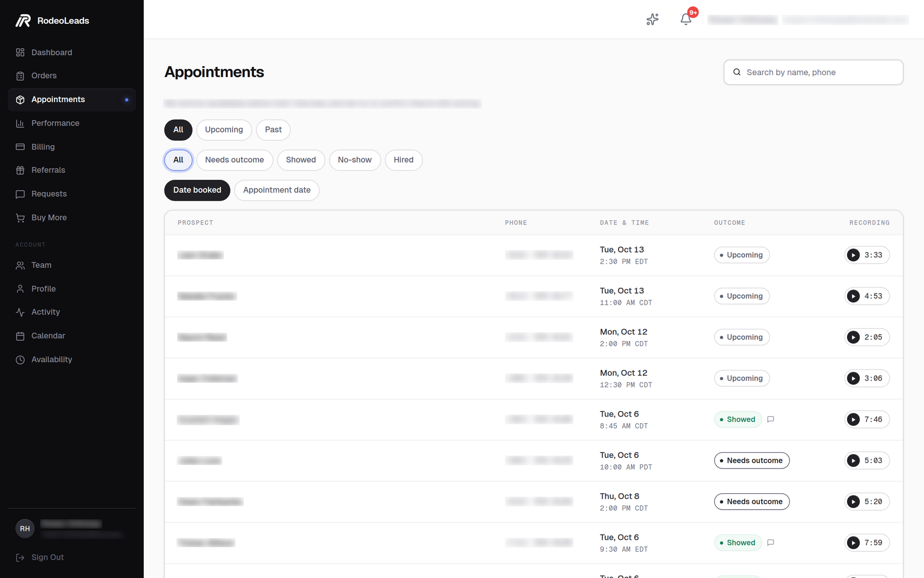Image resolution: width=924 pixels, height=578 pixels.
Task: Play the 4:53 call recording
Action: click(867, 296)
